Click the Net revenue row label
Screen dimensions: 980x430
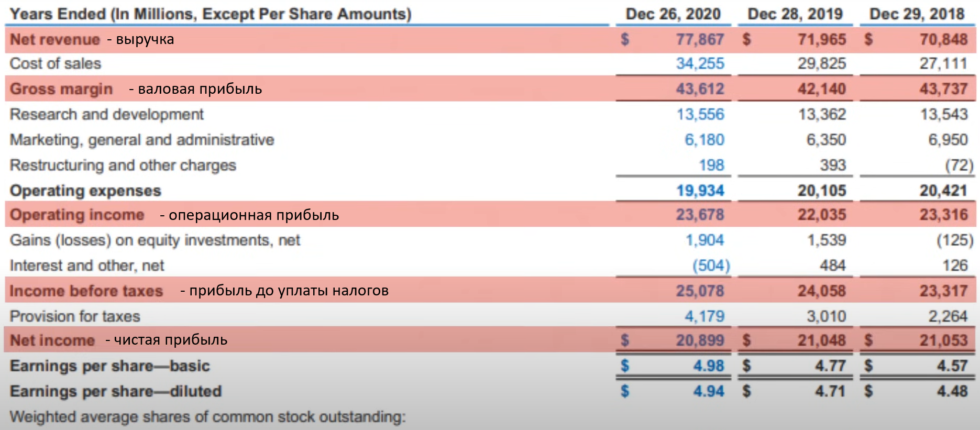pyautogui.click(x=55, y=39)
